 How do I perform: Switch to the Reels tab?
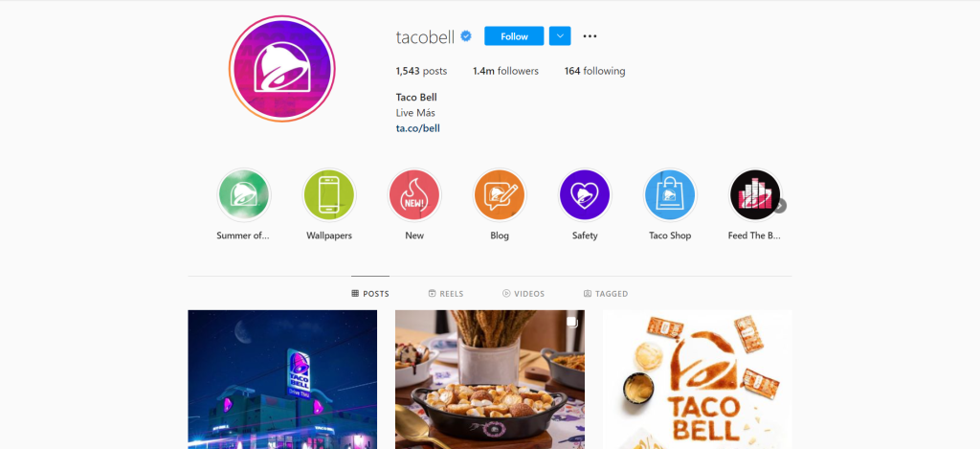pos(446,294)
